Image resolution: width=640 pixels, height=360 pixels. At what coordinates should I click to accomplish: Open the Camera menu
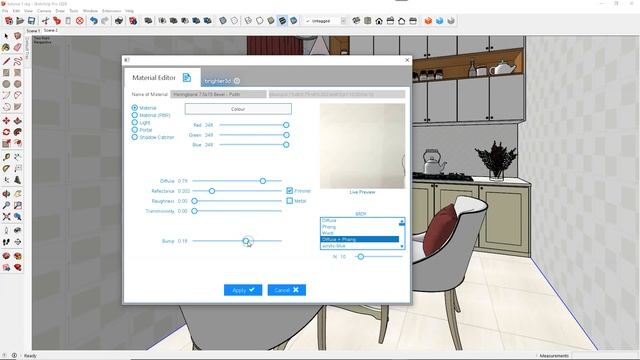click(x=44, y=11)
